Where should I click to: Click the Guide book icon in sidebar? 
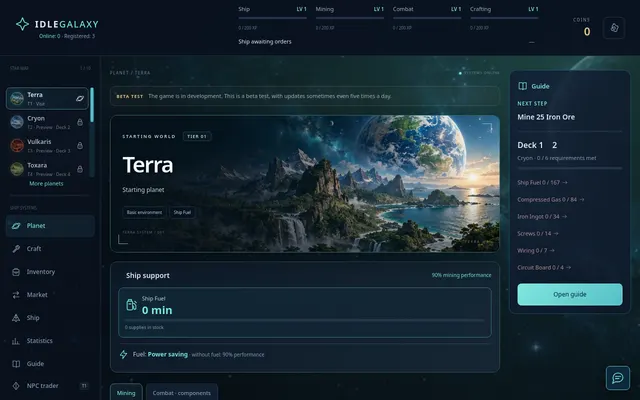[x=16, y=364]
